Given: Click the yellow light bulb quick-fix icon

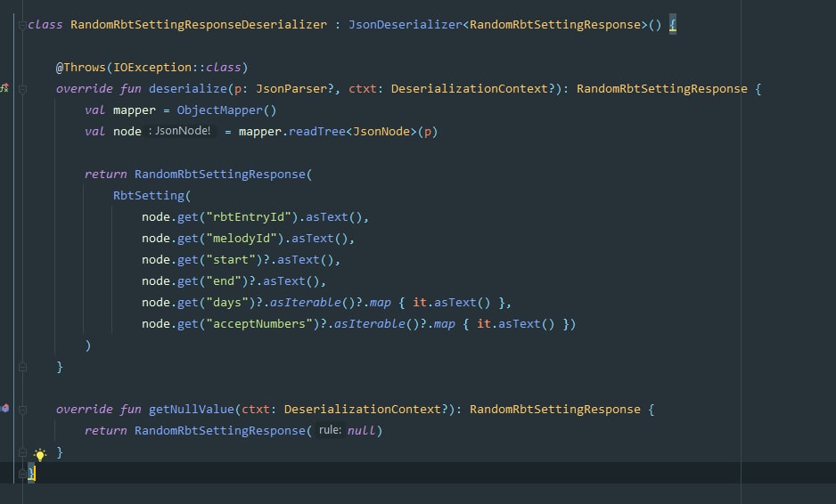Looking at the screenshot, I should 40,454.
